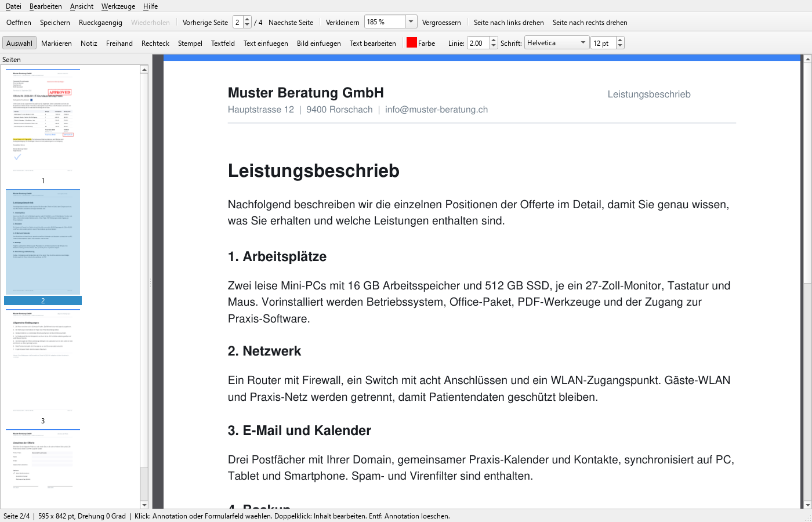This screenshot has width=812, height=522.
Task: Open the zoom level dropdown arrow
Action: (411, 22)
